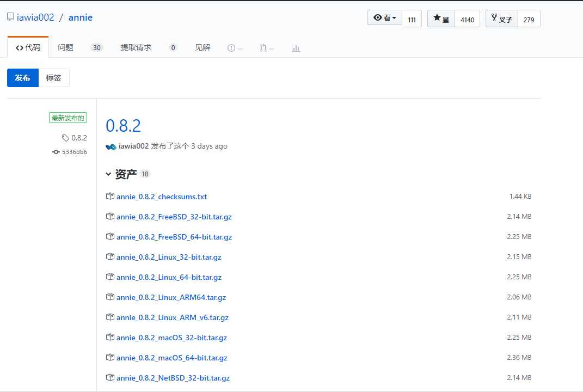
Task: Click the 18 assets count badge
Action: click(145, 174)
